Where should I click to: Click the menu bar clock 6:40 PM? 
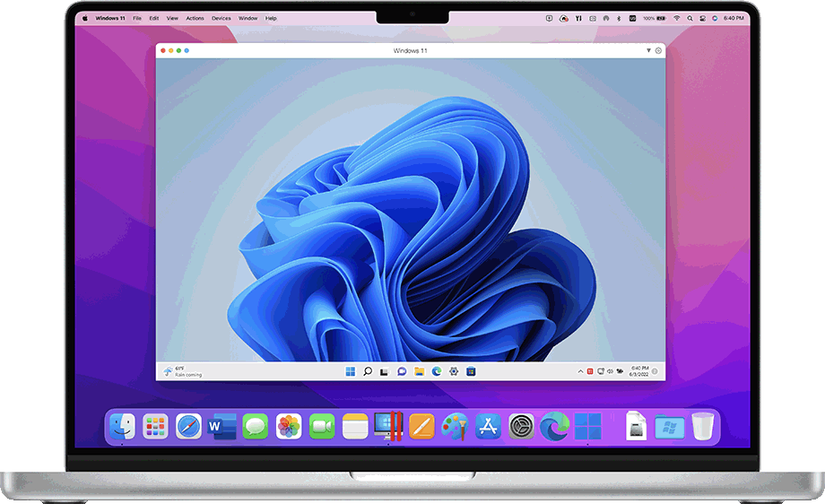(x=734, y=18)
